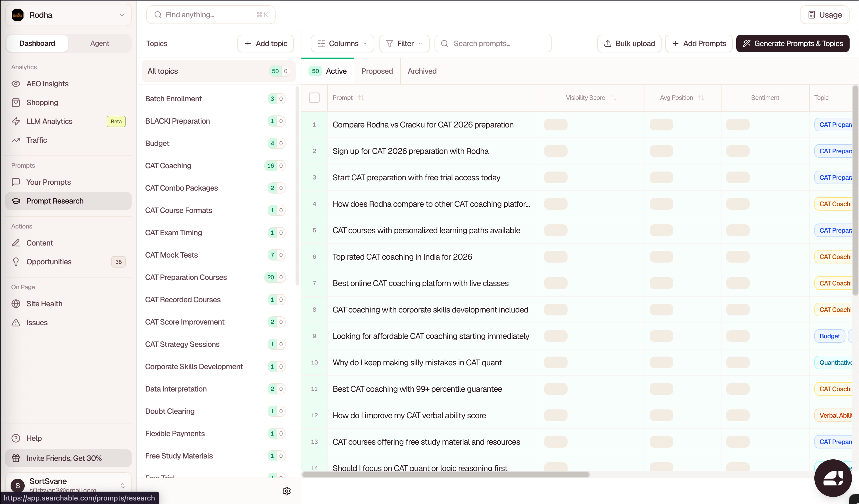Click the Beta badge on LLM Analytics
Image resolution: width=859 pixels, height=504 pixels.
click(x=116, y=121)
